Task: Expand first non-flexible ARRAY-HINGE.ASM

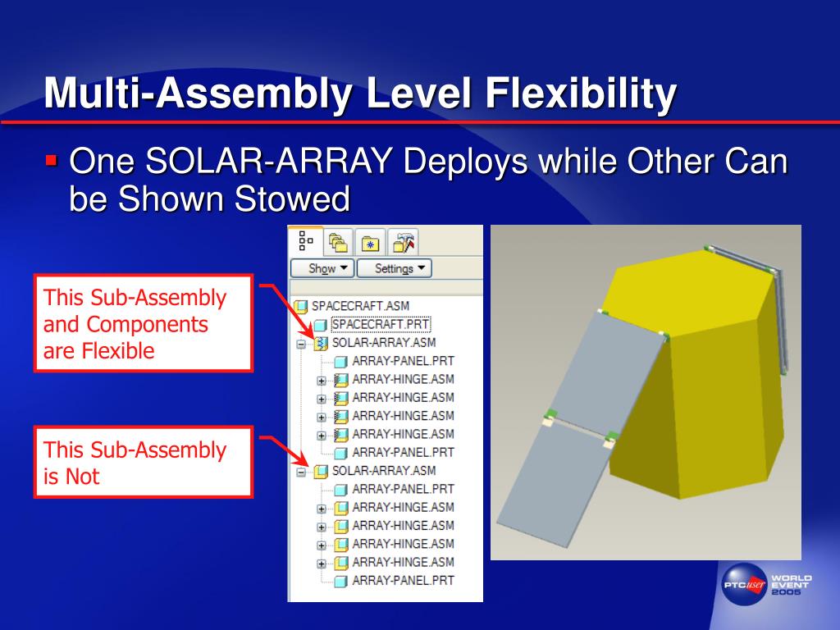Action: click(x=321, y=509)
